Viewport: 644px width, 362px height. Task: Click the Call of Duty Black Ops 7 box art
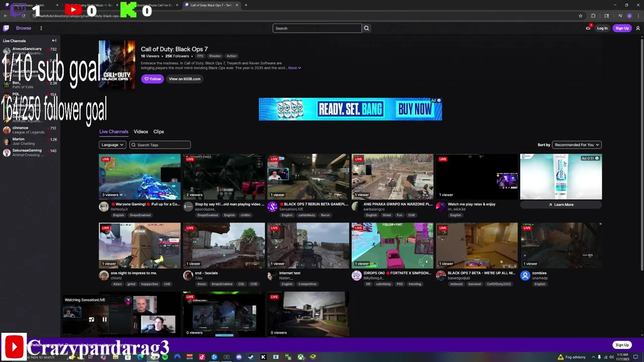point(117,65)
